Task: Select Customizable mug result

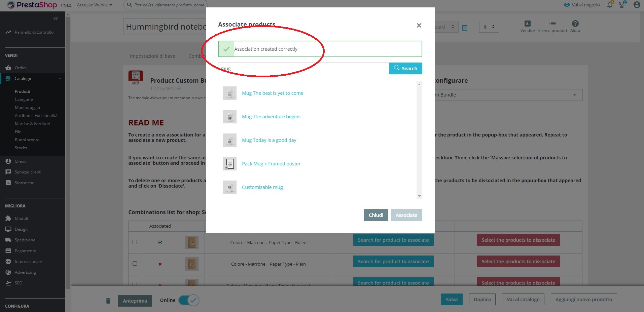Action: point(262,187)
